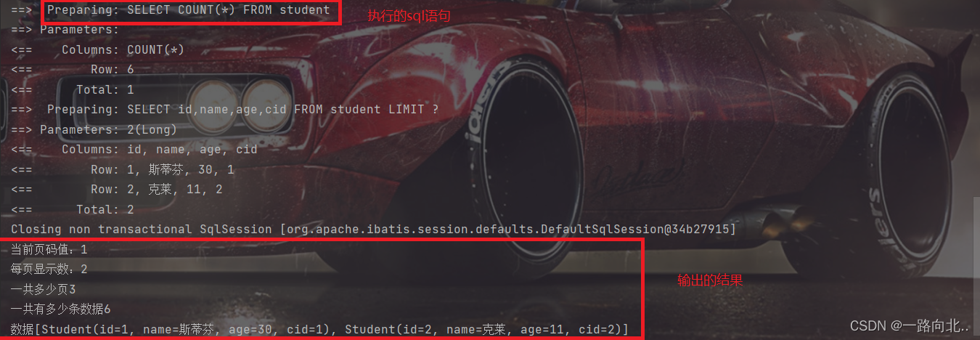Click the Closing non transactional SqlSession line

click(x=374, y=229)
